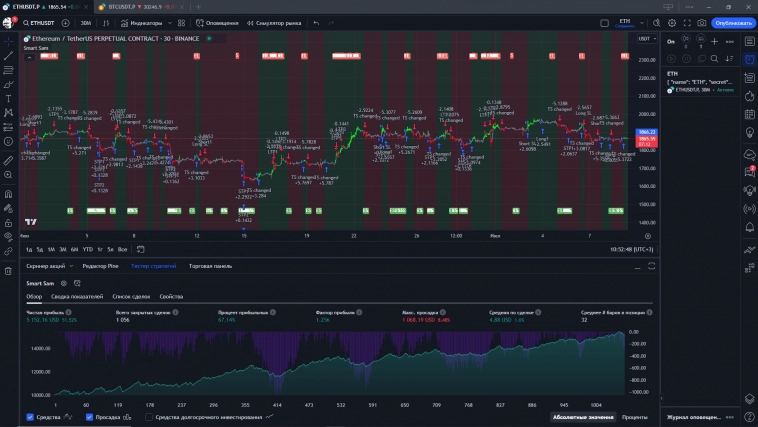Switch to Список сделок tab
Image resolution: width=758 pixels, height=427 pixels.
tap(129, 297)
